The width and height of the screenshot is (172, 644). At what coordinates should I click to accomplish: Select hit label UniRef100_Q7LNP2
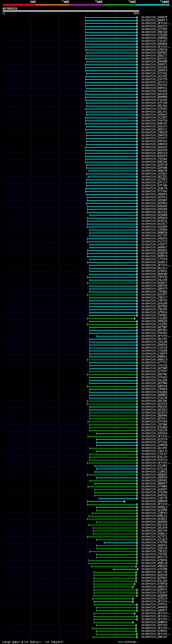(154, 466)
